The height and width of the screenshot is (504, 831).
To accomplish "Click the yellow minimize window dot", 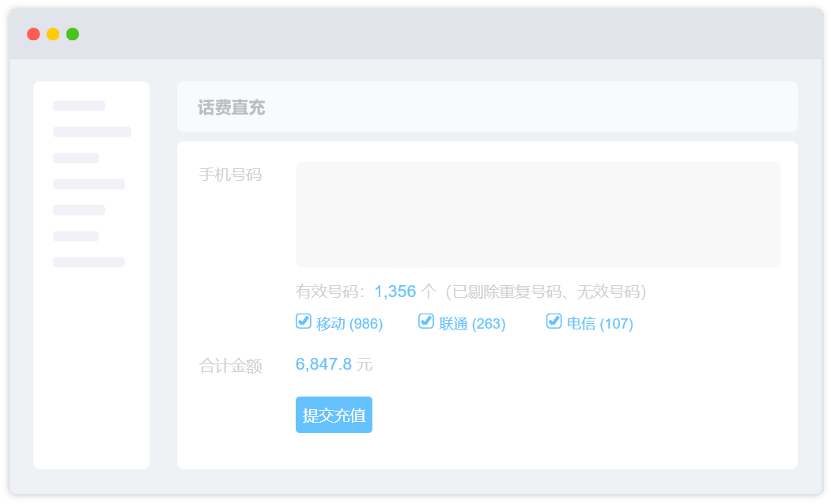I will tap(53, 34).
